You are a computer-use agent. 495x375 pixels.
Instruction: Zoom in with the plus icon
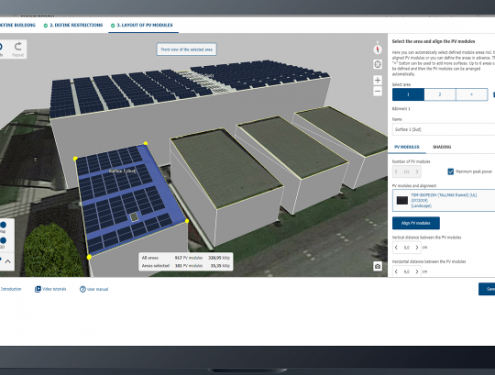pyautogui.click(x=377, y=80)
